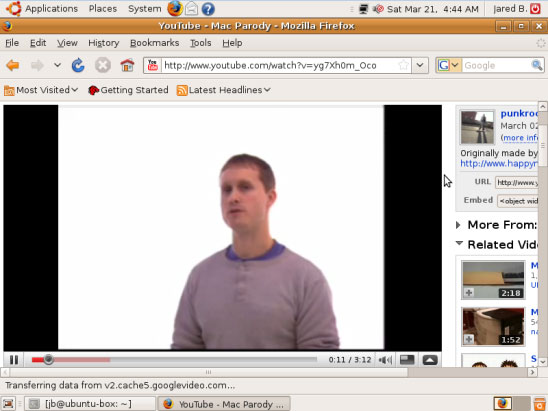The width and height of the screenshot is (548, 411).
Task: Click the Sat Mar 21 clock
Action: [433, 9]
